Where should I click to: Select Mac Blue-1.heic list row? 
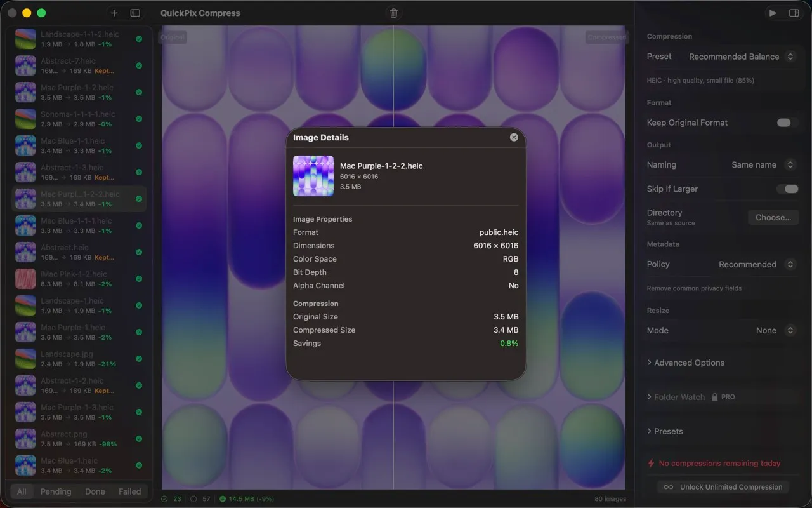point(79,465)
